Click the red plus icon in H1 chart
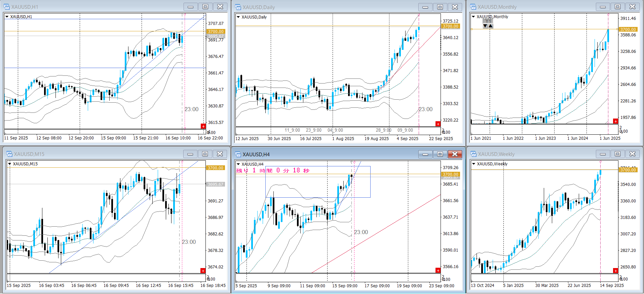Viewport: 644px width, 294px height. click(x=203, y=126)
